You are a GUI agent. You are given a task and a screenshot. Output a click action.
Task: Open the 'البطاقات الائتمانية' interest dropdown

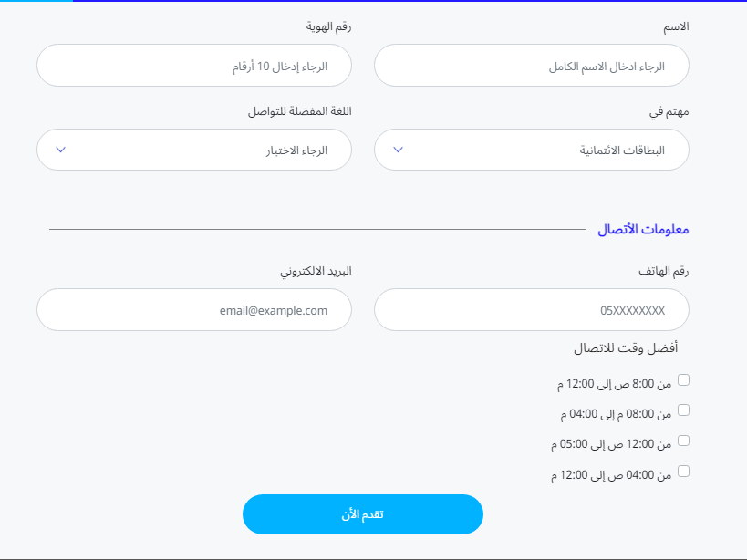click(532, 150)
